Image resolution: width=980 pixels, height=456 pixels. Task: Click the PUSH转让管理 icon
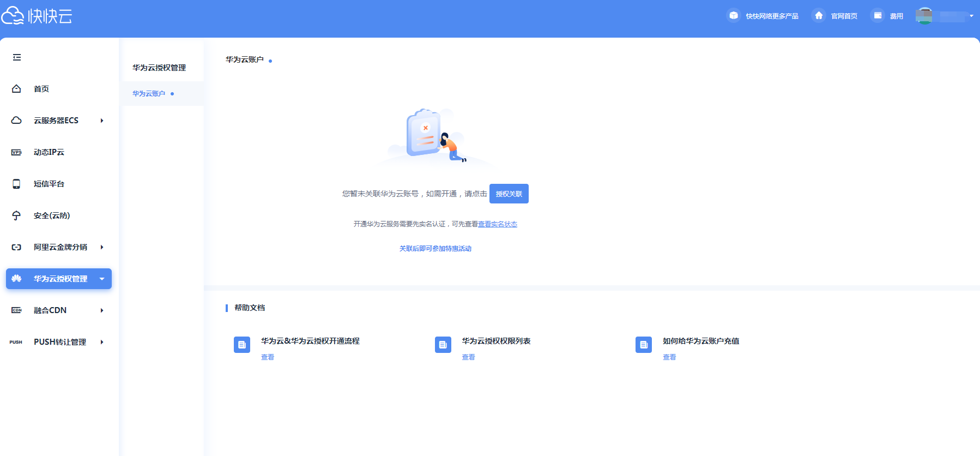pos(16,342)
